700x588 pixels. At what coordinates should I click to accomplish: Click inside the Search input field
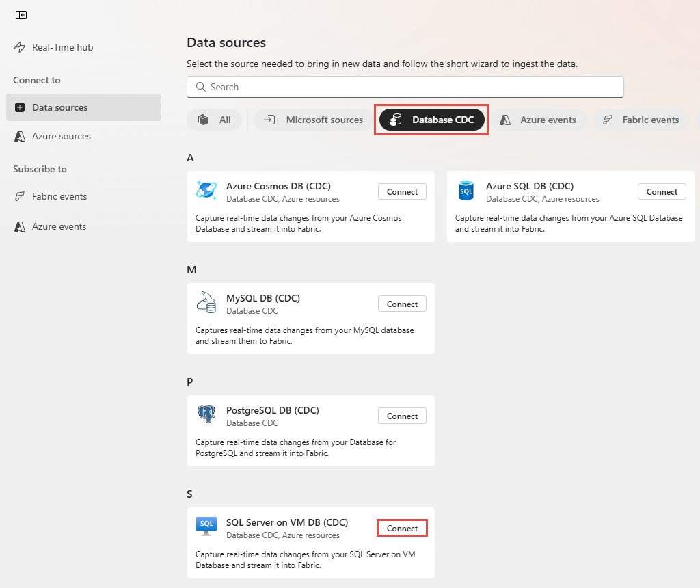click(x=405, y=87)
